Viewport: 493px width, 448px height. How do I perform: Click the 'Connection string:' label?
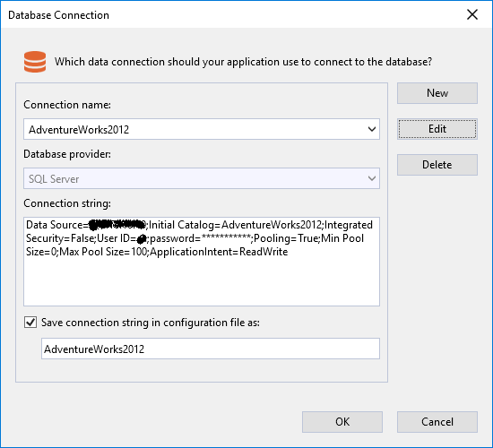tap(67, 203)
